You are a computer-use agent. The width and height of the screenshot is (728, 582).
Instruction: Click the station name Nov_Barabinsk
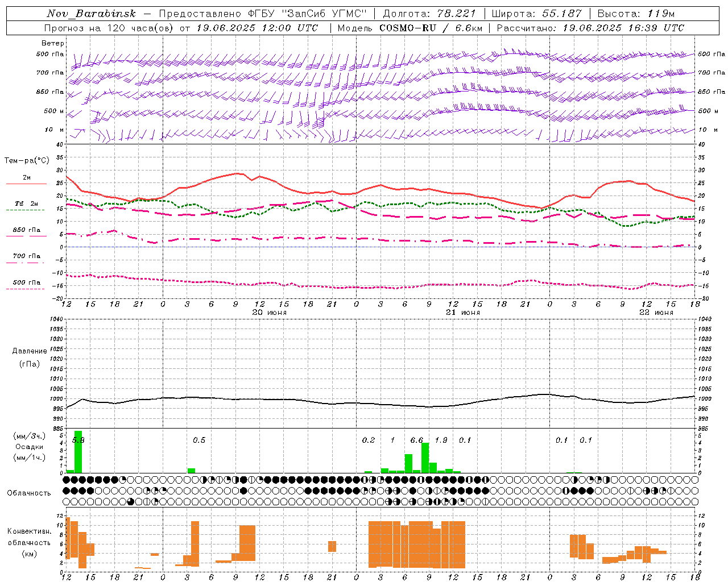(x=92, y=14)
